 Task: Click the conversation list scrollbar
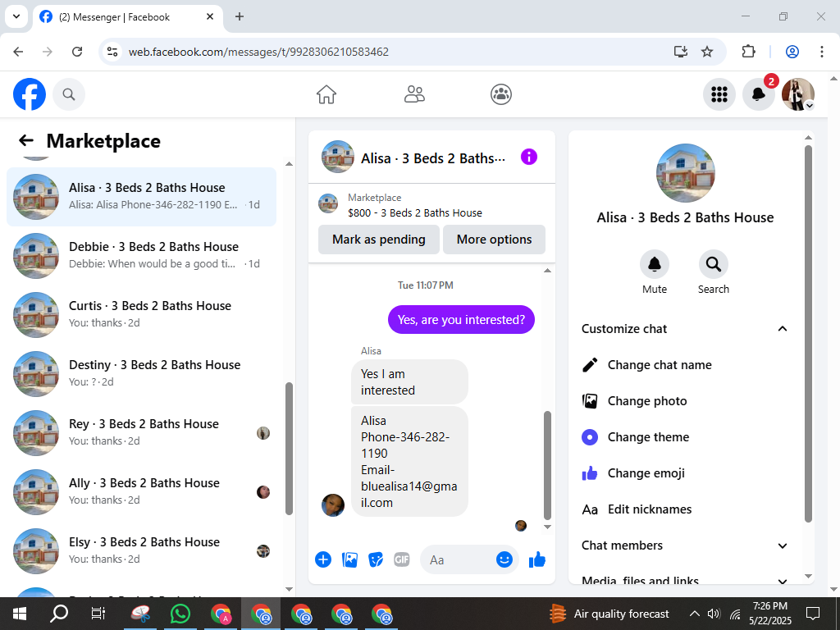tap(290, 449)
